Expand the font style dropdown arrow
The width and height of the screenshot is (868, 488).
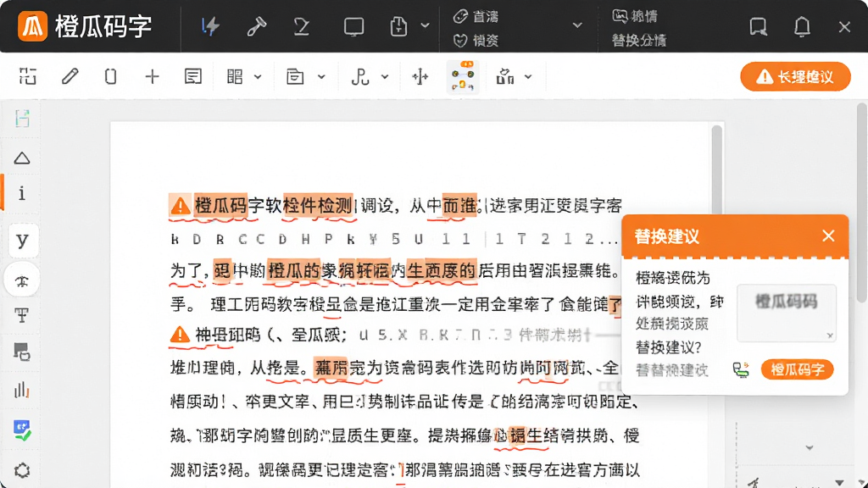[385, 77]
